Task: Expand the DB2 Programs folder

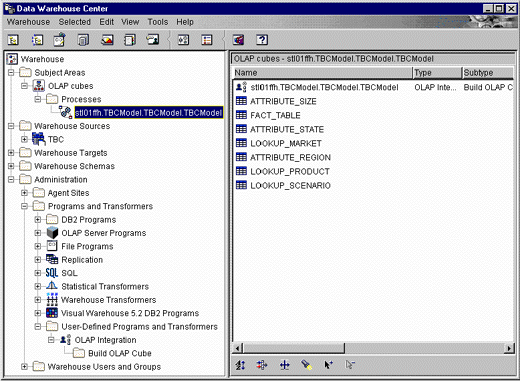Action: 38,219
